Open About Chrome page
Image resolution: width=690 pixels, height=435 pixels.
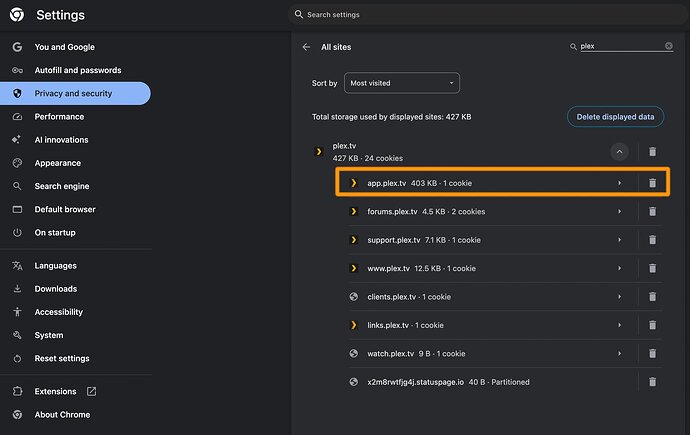tap(62, 414)
